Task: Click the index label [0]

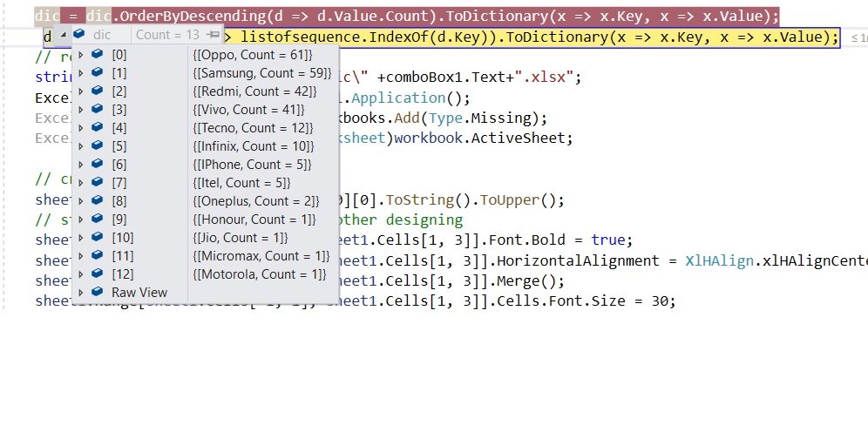Action: (x=119, y=55)
